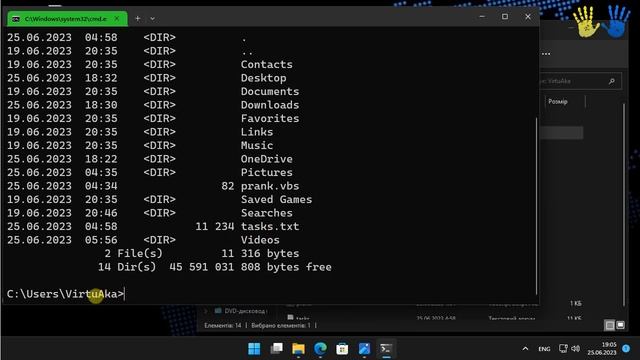Open network status tray icon
Image resolution: width=640 pixels, height=360 pixels.
(563, 349)
